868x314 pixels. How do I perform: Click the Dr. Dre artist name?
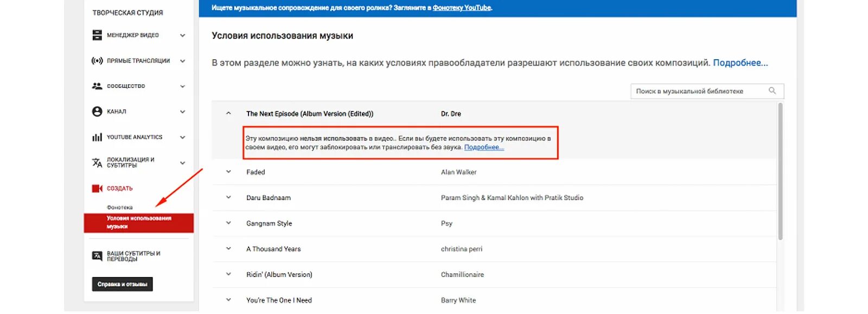[x=451, y=114]
